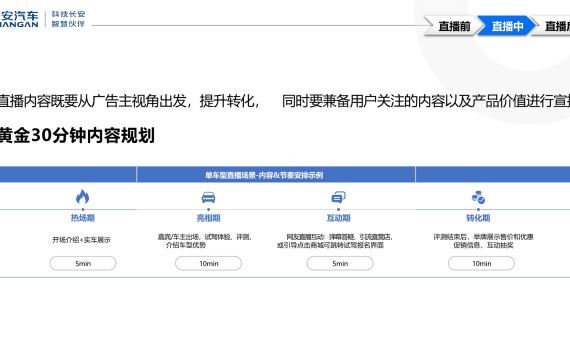Image resolution: width=570 pixels, height=360 pixels.
Task: Select the highlighted 直播中 step tab
Action: 507,26
